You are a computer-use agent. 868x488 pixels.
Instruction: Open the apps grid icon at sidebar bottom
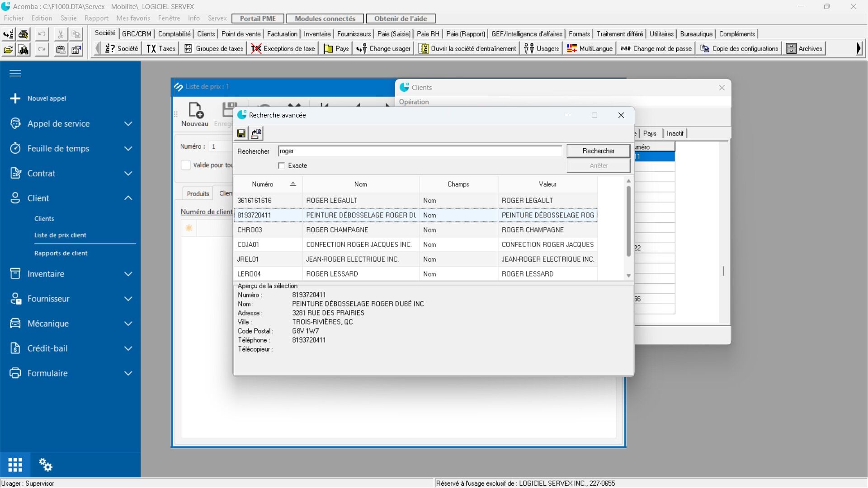pos(15,465)
